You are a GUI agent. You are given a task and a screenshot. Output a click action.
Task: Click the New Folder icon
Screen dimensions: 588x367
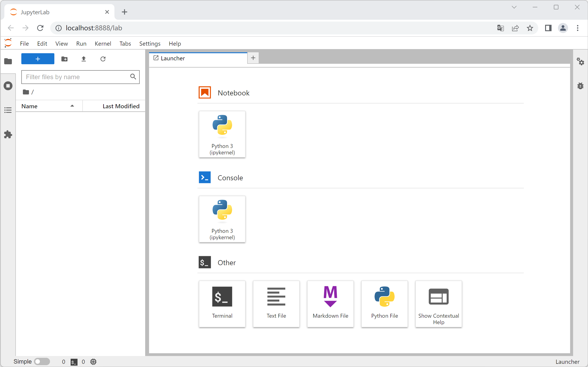(x=64, y=59)
